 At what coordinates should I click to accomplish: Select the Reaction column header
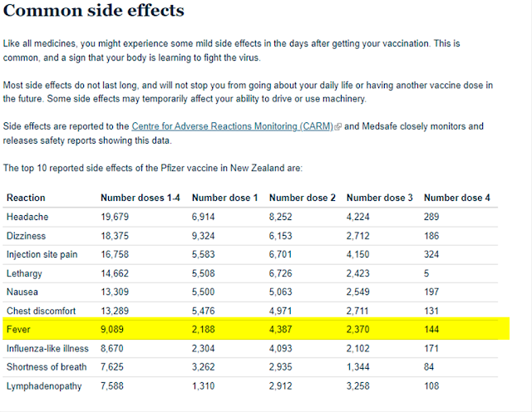click(x=26, y=198)
